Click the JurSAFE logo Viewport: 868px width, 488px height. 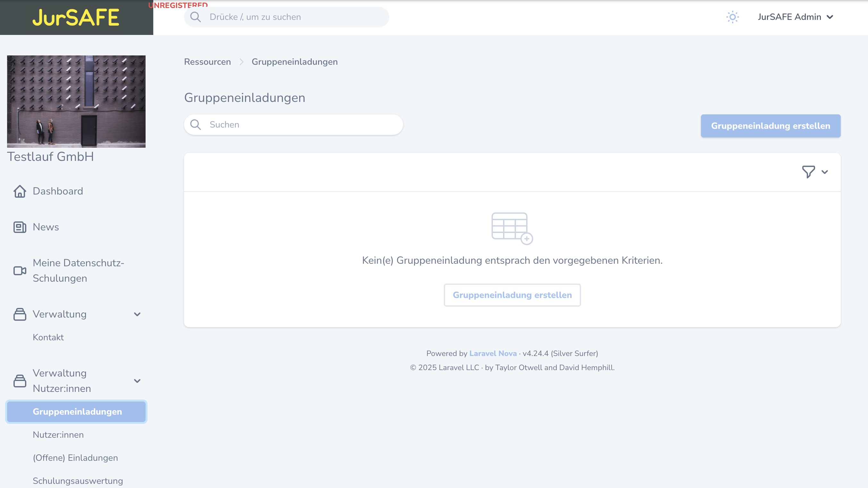(76, 18)
